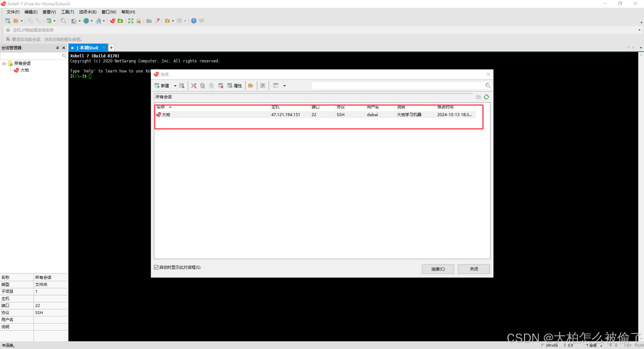Image resolution: width=644 pixels, height=349 pixels.
Task: Open the view mode dropdown in dialog toolbar
Action: pyautogui.click(x=284, y=86)
